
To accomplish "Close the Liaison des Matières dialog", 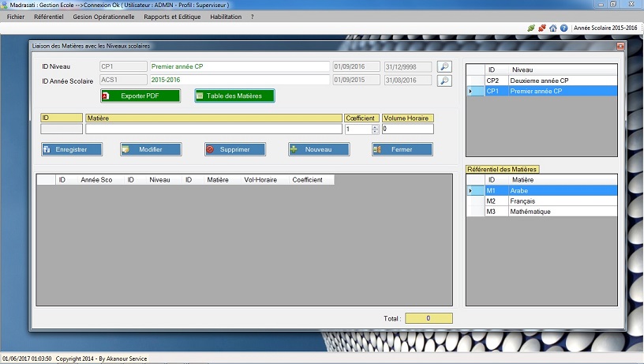I will click(620, 46).
